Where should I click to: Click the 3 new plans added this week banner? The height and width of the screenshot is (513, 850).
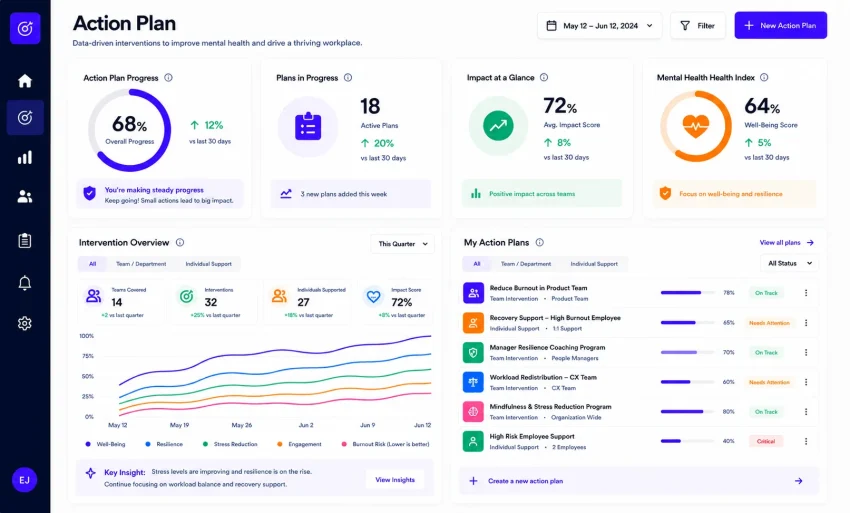351,194
